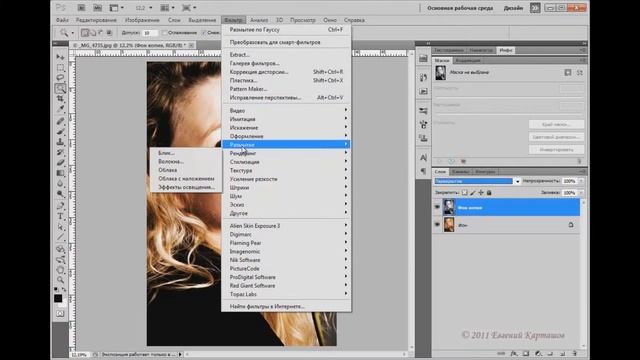
Task: Select the Pen tool
Action: click(60, 206)
